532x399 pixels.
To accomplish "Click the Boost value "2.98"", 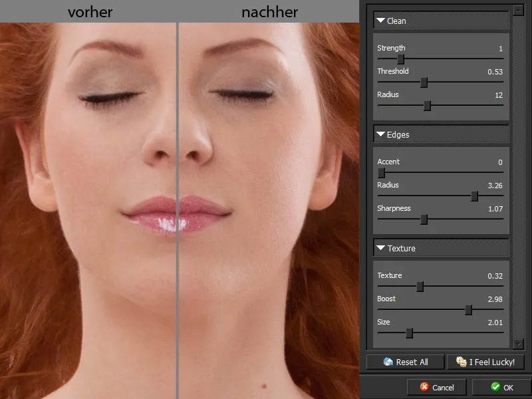I will point(495,299).
